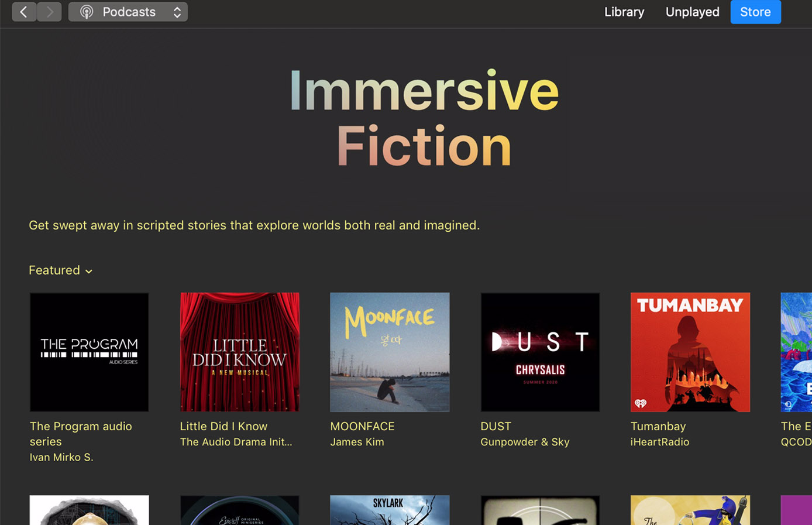Open the Tumanbay podcast artwork
The image size is (812, 525).
tap(690, 352)
